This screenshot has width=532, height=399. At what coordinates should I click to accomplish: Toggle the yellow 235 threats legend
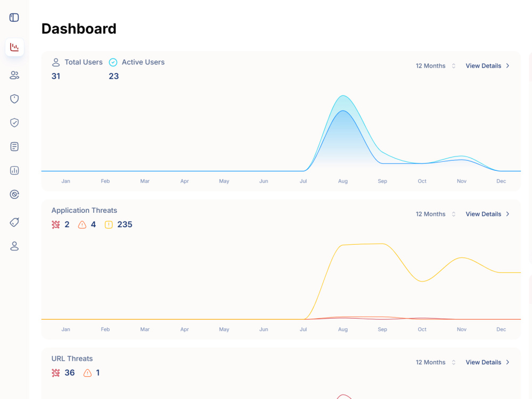(119, 225)
